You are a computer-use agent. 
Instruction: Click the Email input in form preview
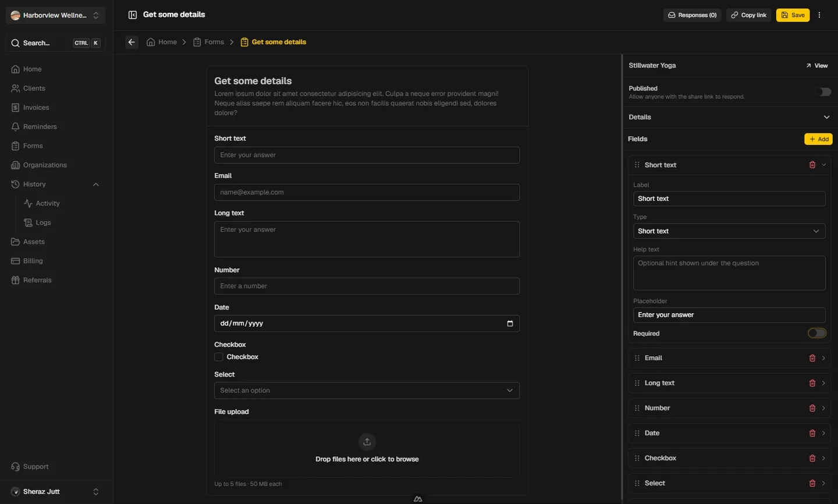tap(367, 193)
